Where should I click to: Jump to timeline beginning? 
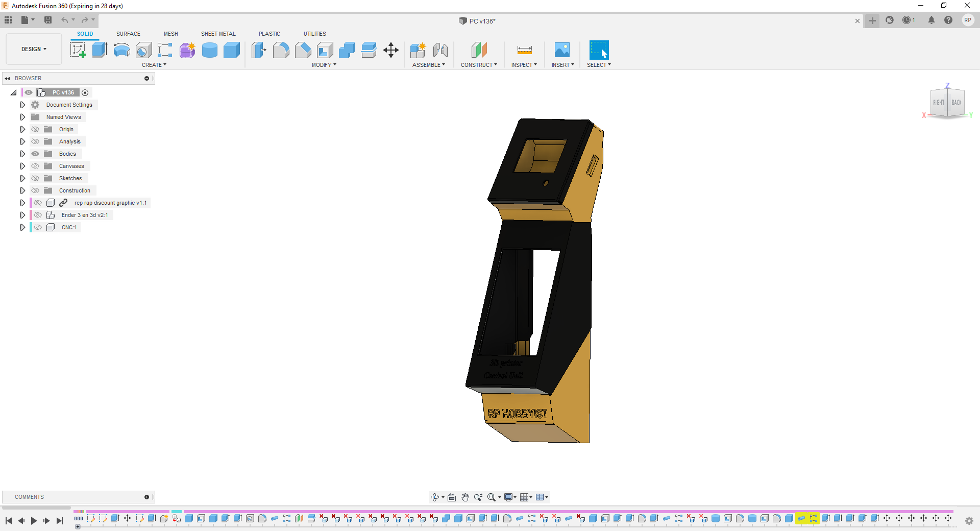tap(9, 521)
